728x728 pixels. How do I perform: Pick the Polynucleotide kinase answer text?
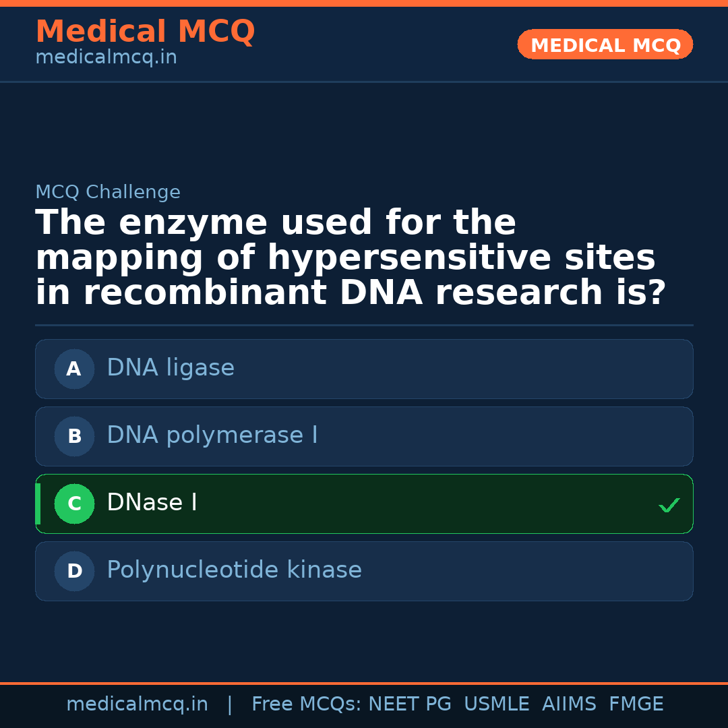tap(234, 570)
